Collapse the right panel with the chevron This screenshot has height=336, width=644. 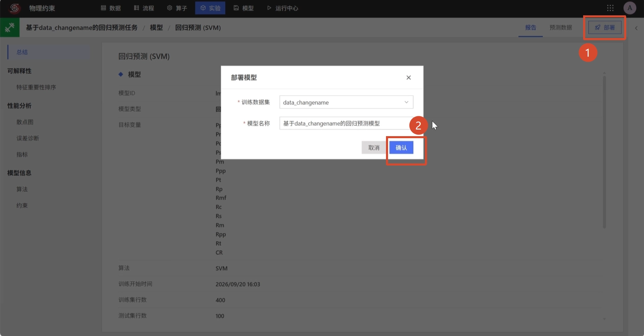(x=637, y=28)
